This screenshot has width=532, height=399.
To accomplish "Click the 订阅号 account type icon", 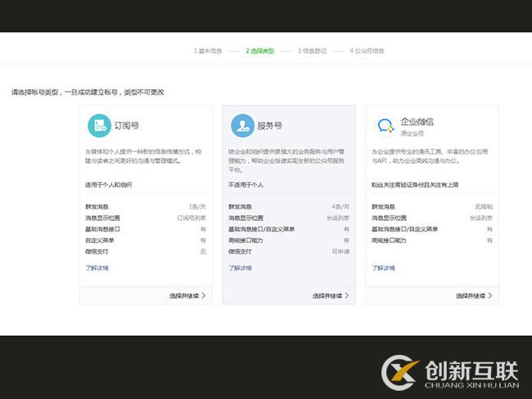I will pyautogui.click(x=100, y=125).
